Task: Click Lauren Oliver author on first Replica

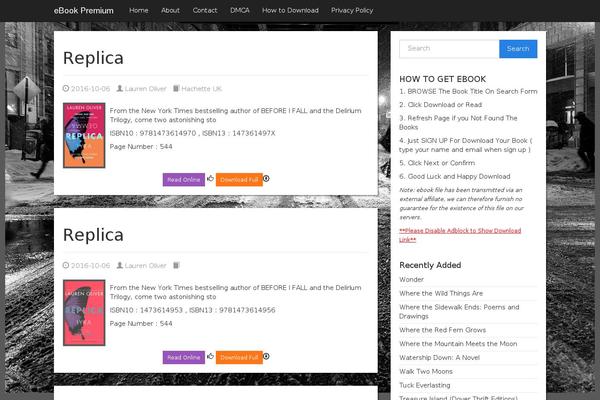Action: point(145,89)
